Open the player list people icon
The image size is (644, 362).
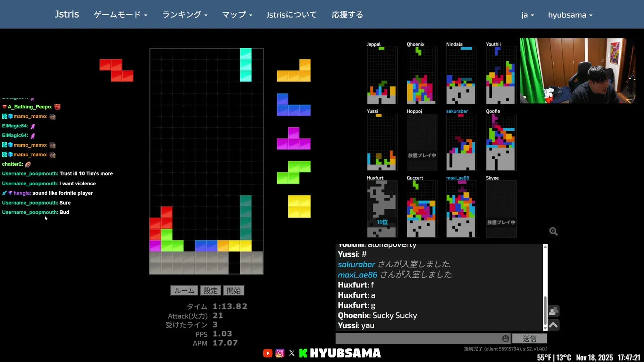[553, 311]
